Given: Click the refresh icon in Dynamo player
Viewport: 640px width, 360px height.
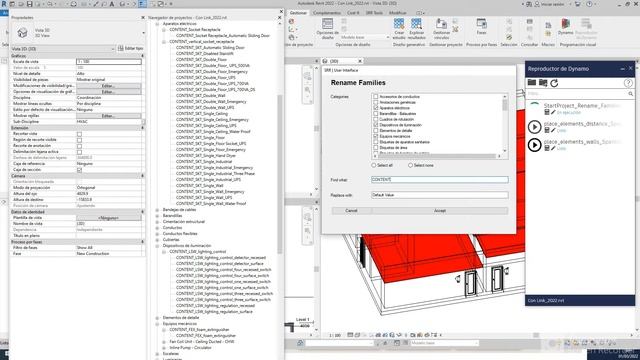Looking at the screenshot, I should (x=554, y=83).
